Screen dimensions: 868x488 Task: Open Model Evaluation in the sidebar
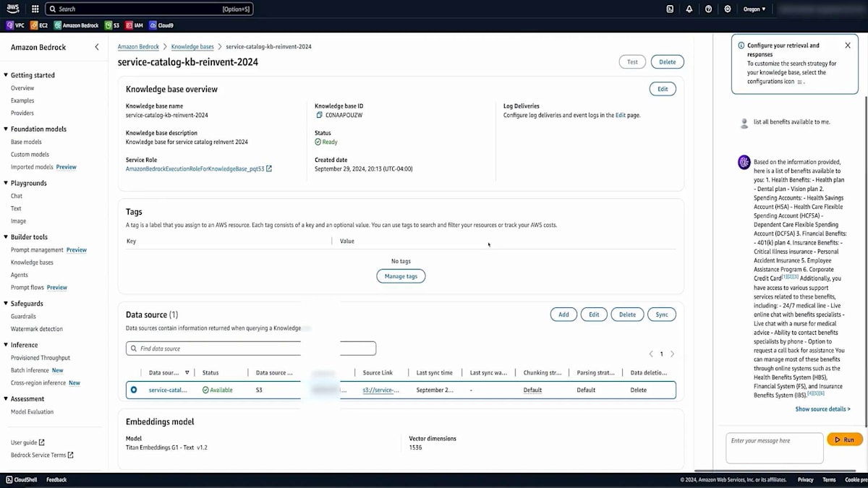click(x=32, y=411)
